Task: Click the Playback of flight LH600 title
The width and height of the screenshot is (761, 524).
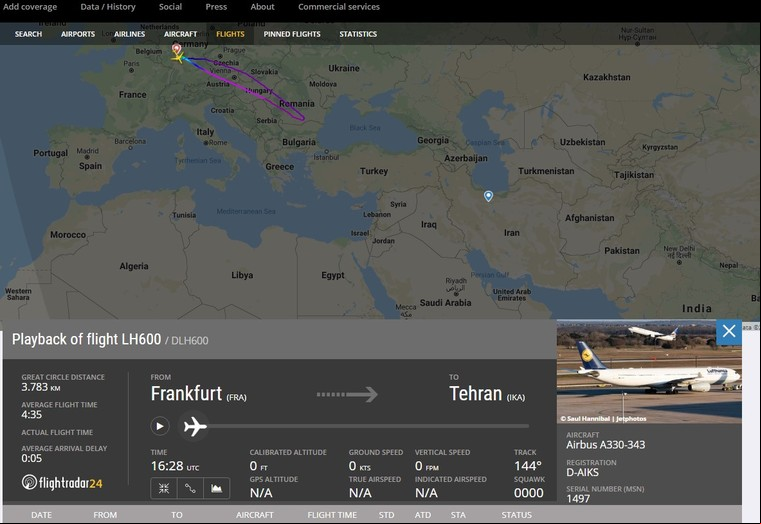Action: [86, 339]
